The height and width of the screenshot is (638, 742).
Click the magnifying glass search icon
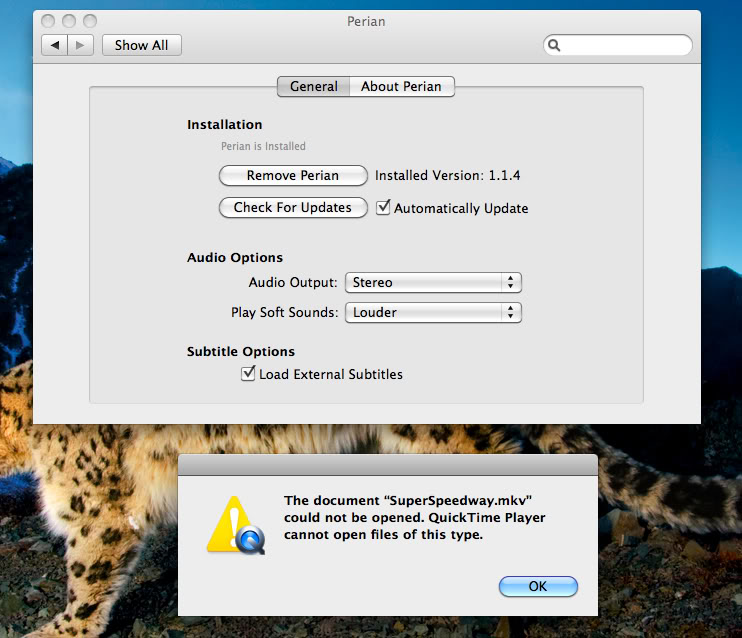click(554, 45)
